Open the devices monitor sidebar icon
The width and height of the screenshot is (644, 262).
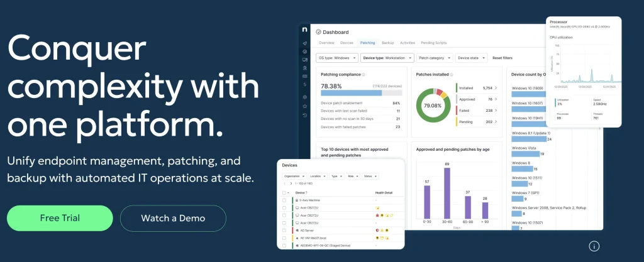coord(304,60)
